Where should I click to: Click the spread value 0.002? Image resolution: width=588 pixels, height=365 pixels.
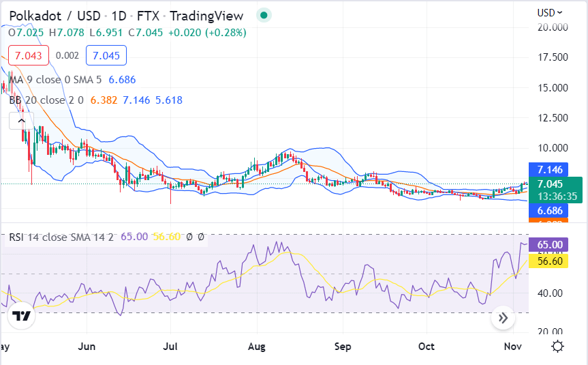click(x=67, y=55)
